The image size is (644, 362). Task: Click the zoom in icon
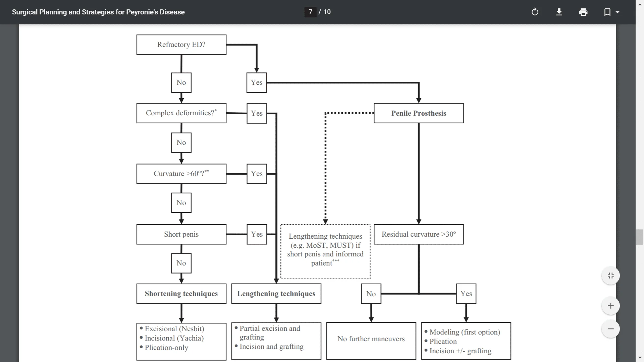610,305
